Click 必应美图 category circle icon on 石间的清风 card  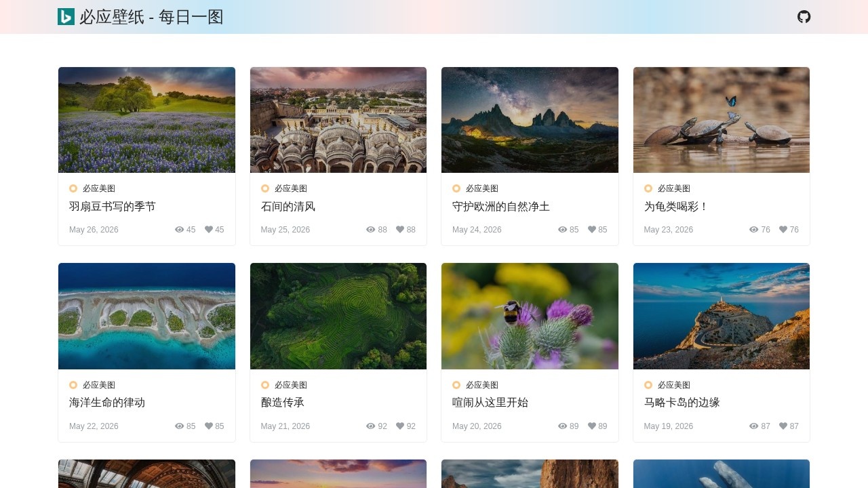(265, 188)
